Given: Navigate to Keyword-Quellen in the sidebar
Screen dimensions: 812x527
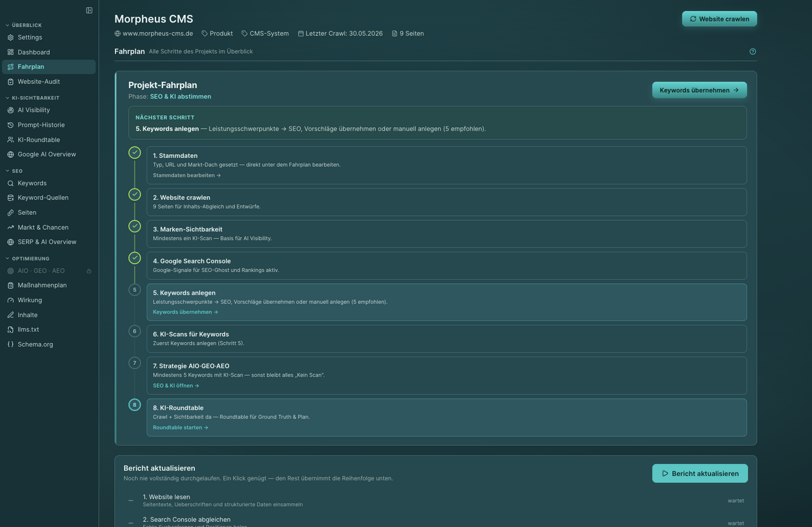Looking at the screenshot, I should click(x=49, y=198).
